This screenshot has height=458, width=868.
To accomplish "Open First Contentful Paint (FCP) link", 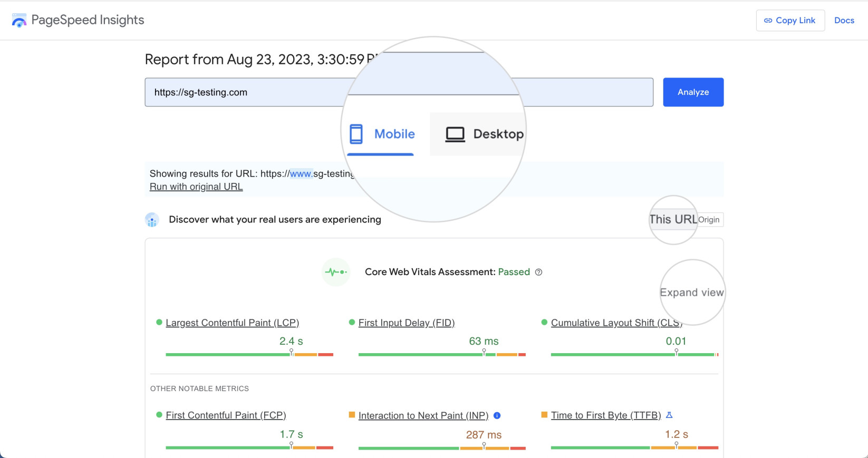I will click(x=226, y=415).
